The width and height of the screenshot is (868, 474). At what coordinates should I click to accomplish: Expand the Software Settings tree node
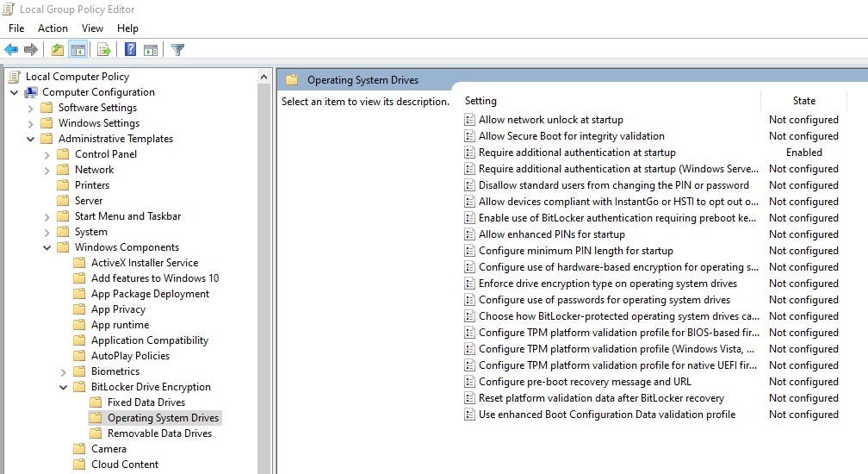click(31, 108)
